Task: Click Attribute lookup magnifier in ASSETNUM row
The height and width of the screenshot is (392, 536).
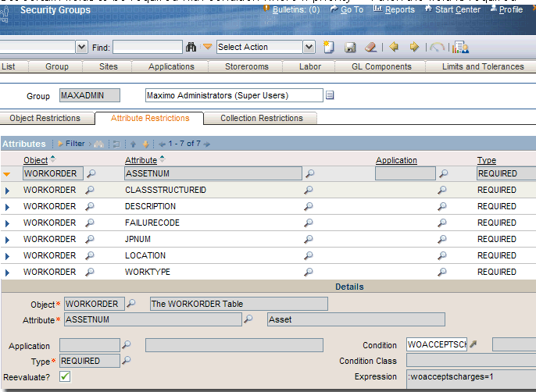Action: pos(309,173)
